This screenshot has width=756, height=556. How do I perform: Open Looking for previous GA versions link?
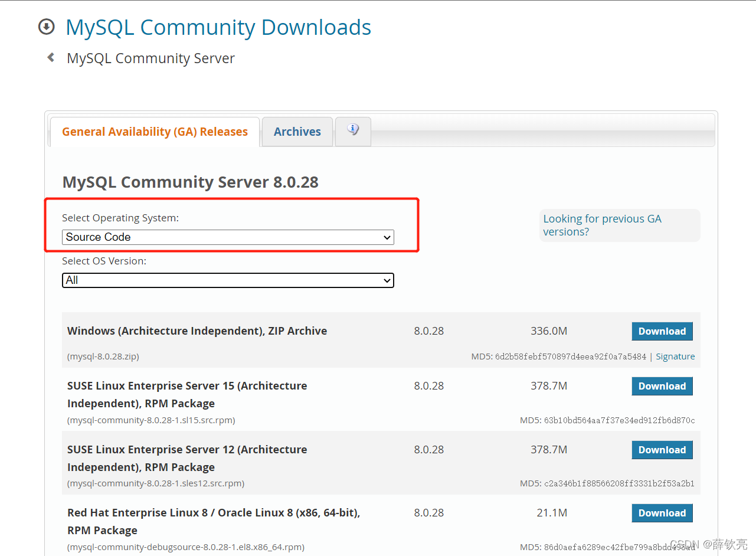pos(602,225)
